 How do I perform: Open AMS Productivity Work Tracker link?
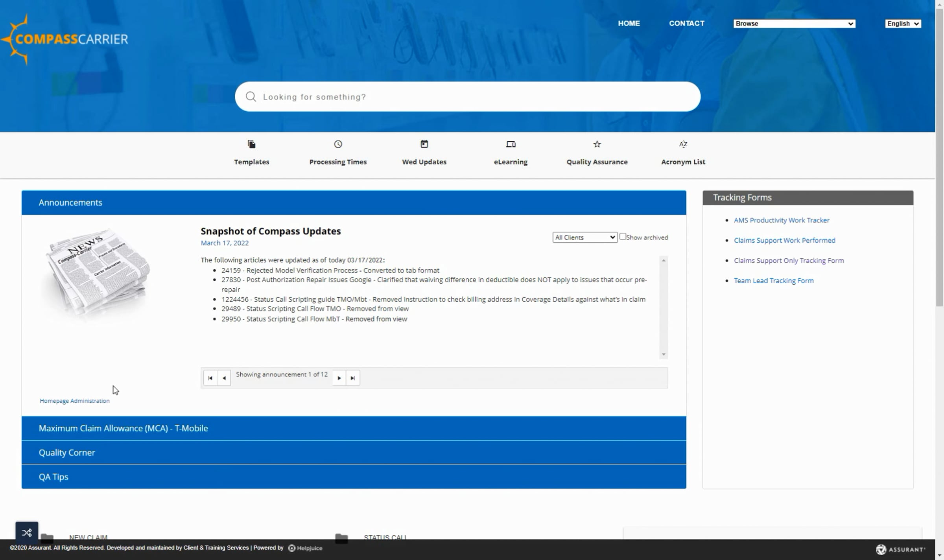point(782,220)
